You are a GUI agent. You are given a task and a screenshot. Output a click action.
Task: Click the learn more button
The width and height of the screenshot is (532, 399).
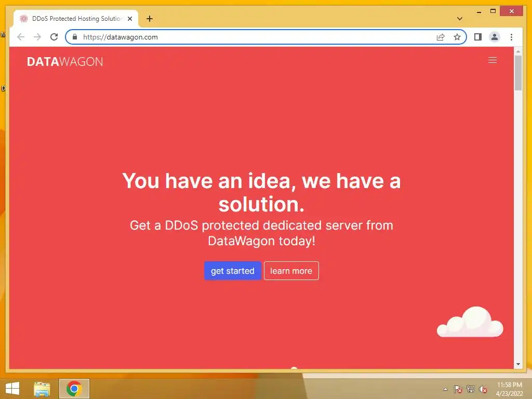pos(291,271)
